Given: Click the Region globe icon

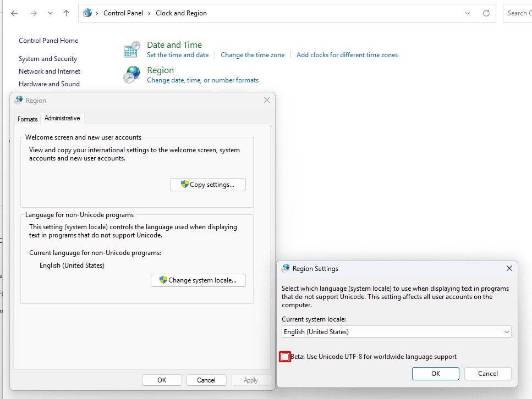Looking at the screenshot, I should pyautogui.click(x=132, y=75).
